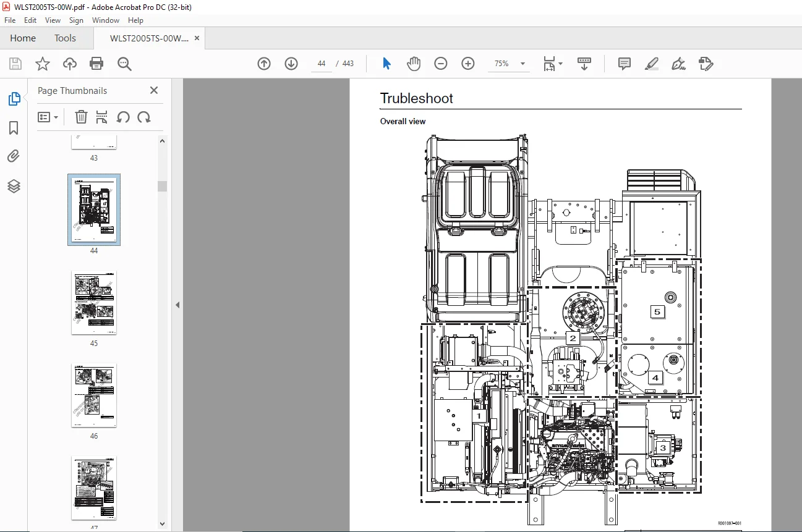Activate the Hand pan tool
Viewport: 802px width, 532px height.
(414, 64)
